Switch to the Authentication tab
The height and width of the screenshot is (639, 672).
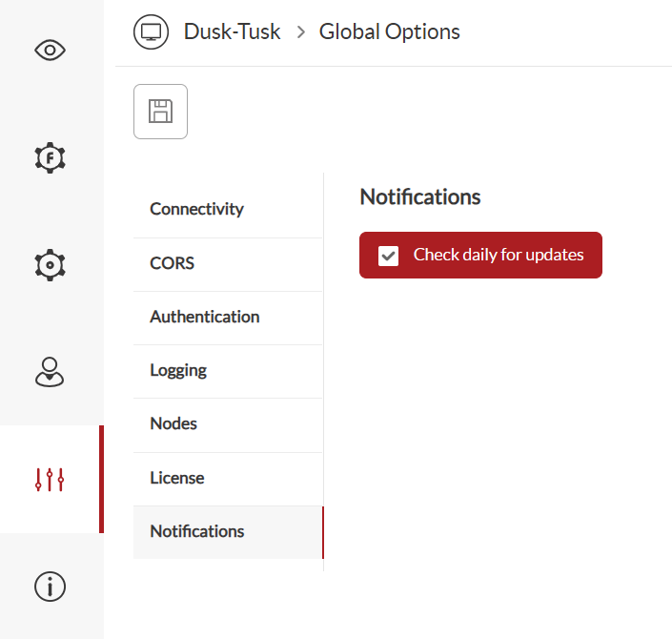click(228, 317)
